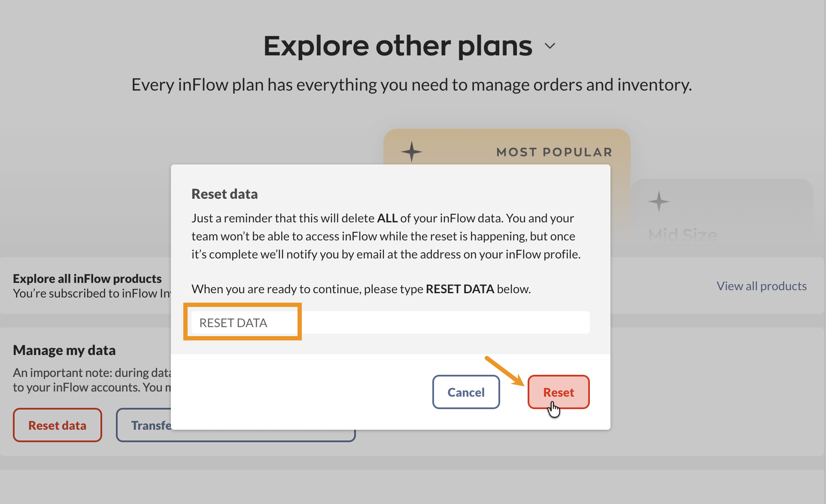Screen dimensions: 826x504
Task: Select the Mid Size plan title
Action: click(683, 235)
